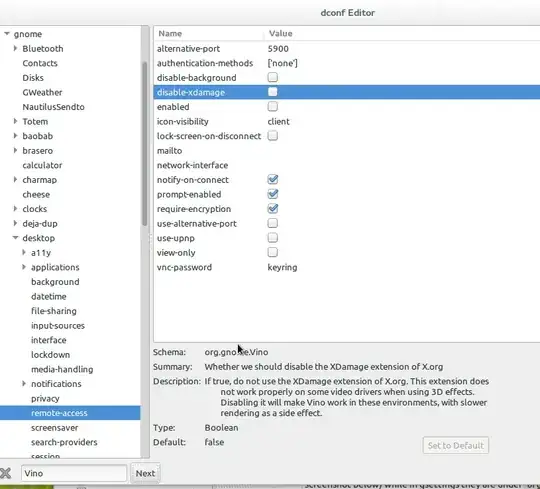Expand the applications tree node

[x=24, y=267]
